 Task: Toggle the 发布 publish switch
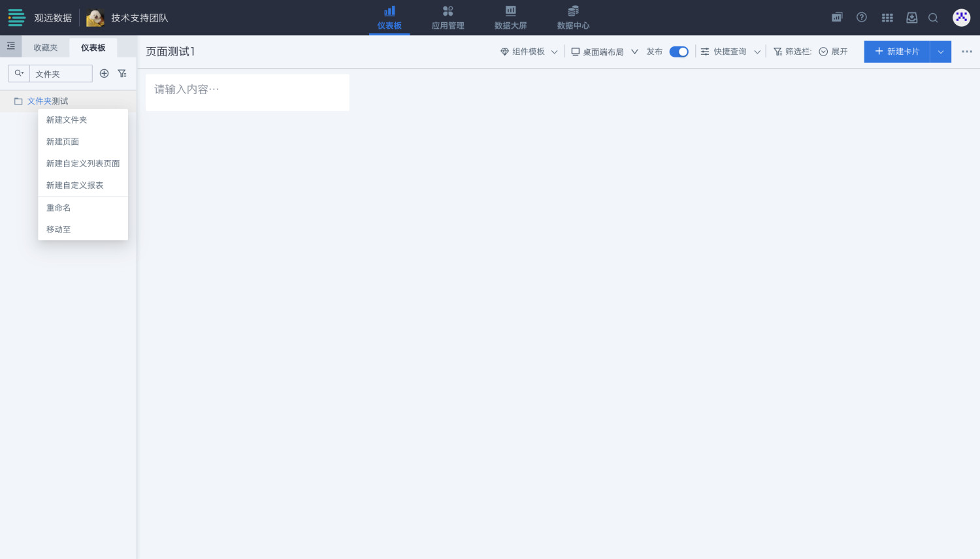tap(679, 52)
